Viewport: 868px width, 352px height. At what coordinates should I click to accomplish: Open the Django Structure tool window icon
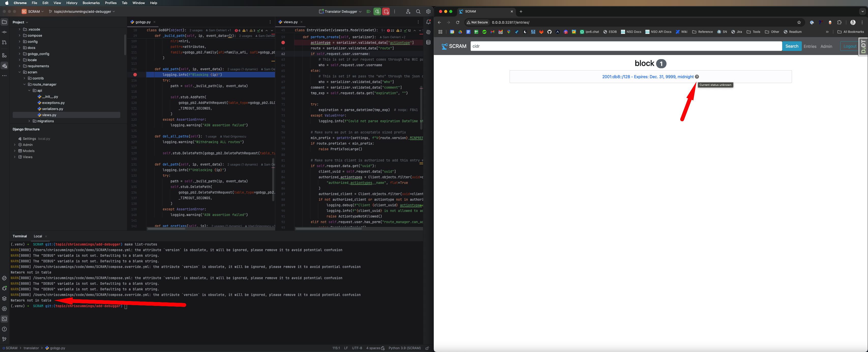click(4, 65)
